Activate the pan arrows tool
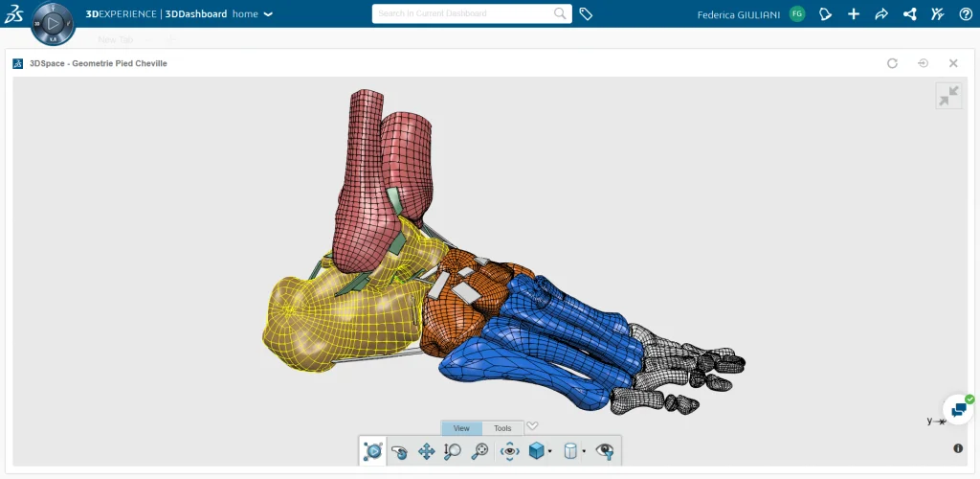This screenshot has height=479, width=980. click(x=427, y=450)
